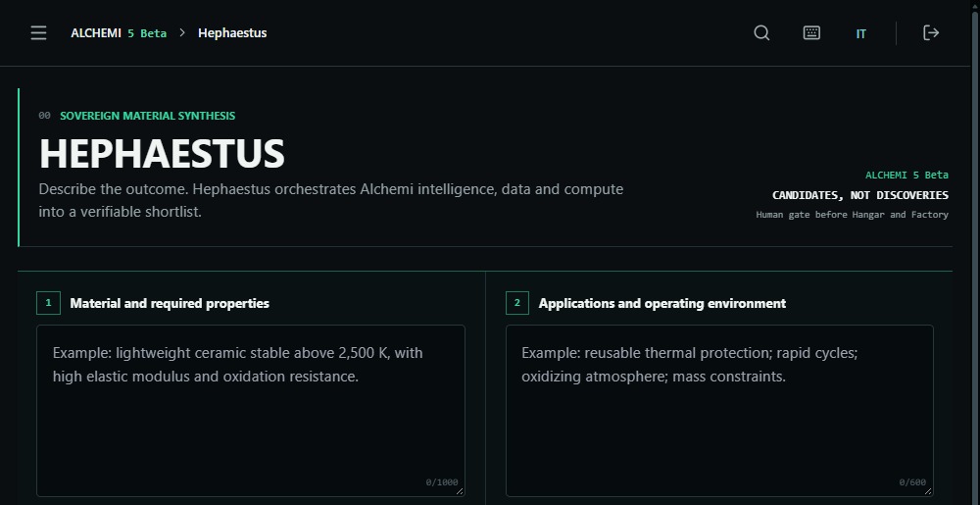This screenshot has width=980, height=505.
Task: Click the Applications and operating environment label
Action: click(661, 303)
